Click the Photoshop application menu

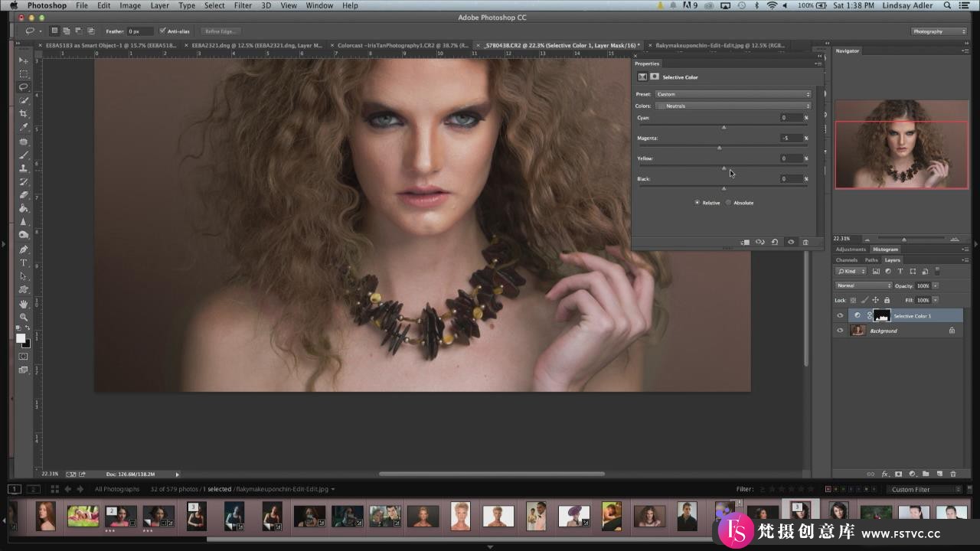click(x=47, y=5)
